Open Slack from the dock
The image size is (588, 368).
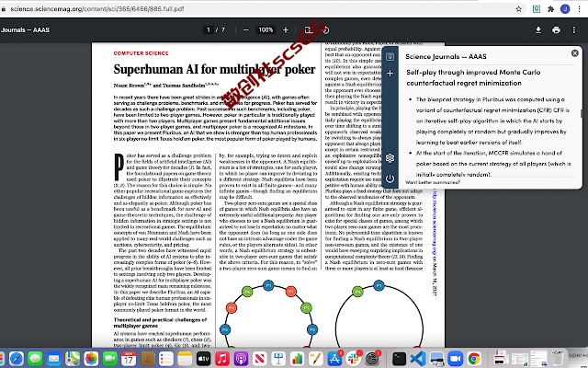point(353,359)
